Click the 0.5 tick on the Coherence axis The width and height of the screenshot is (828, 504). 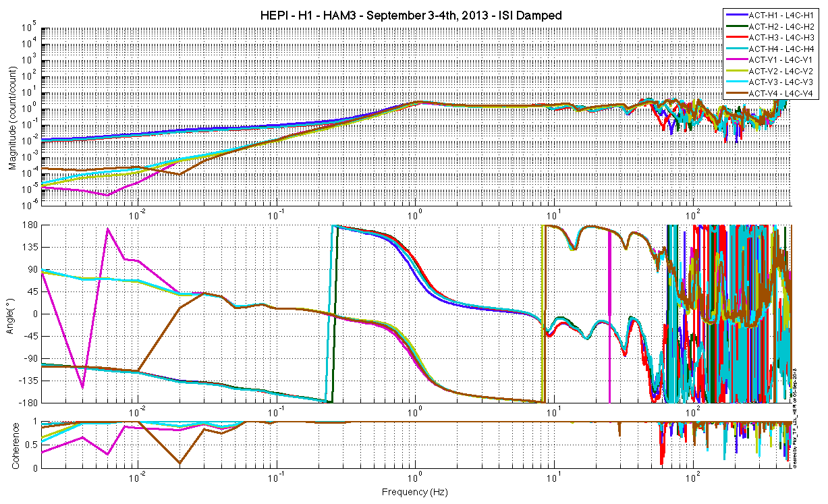pyautogui.click(x=30, y=444)
